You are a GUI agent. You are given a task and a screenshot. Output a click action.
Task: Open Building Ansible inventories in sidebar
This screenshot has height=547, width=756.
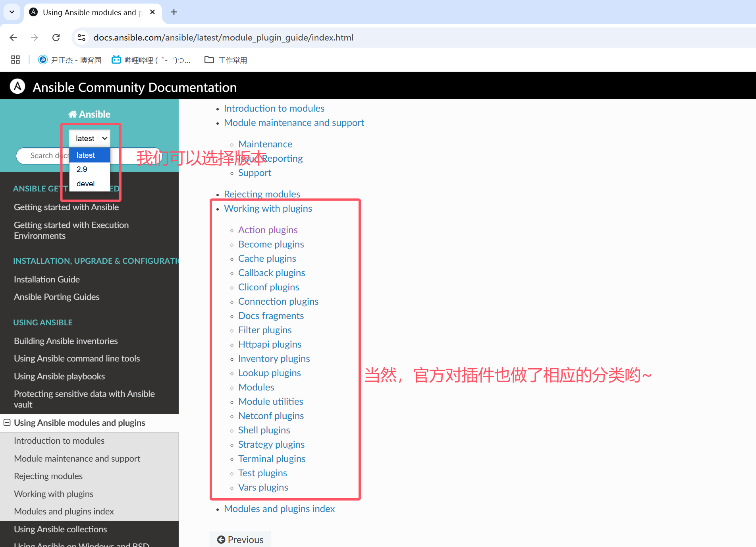(66, 341)
